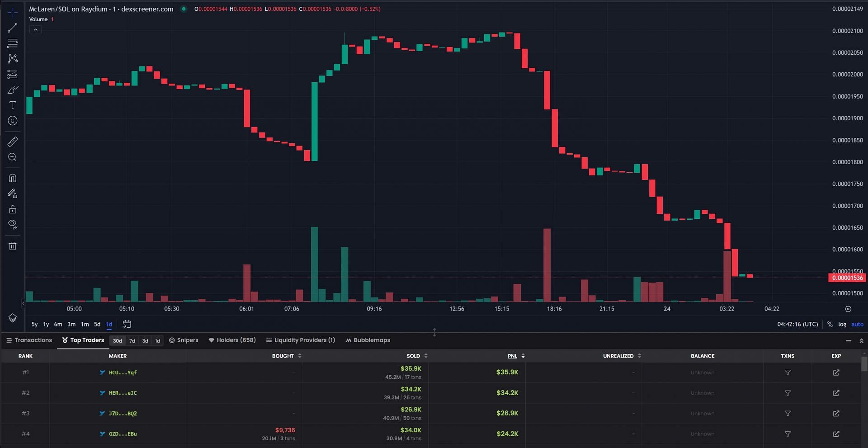Select the 30d top traders period
The image size is (868, 448).
coord(118,341)
